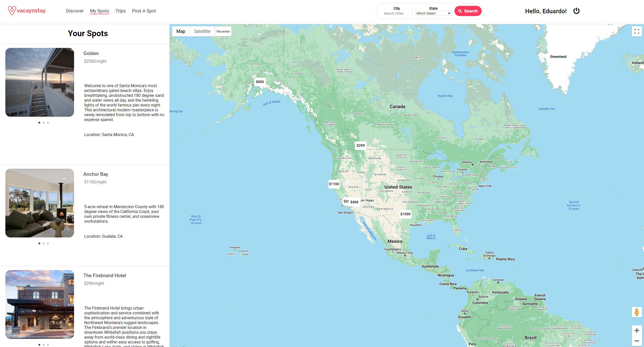Click the Search Cities input field
This screenshot has width=644, height=347.
pos(393,14)
